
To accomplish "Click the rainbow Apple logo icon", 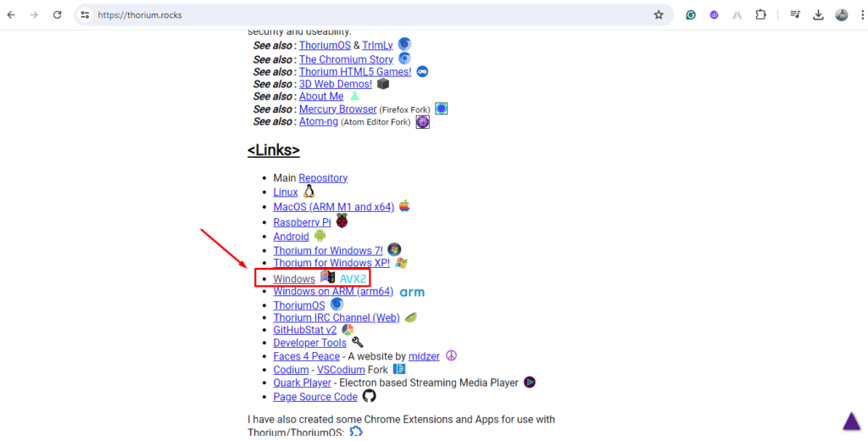I will pyautogui.click(x=404, y=205).
